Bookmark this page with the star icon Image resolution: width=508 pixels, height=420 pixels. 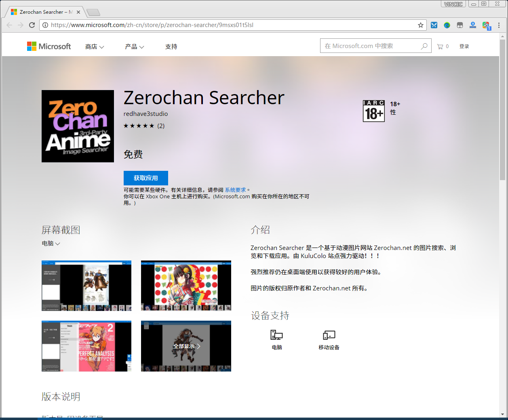pos(421,25)
